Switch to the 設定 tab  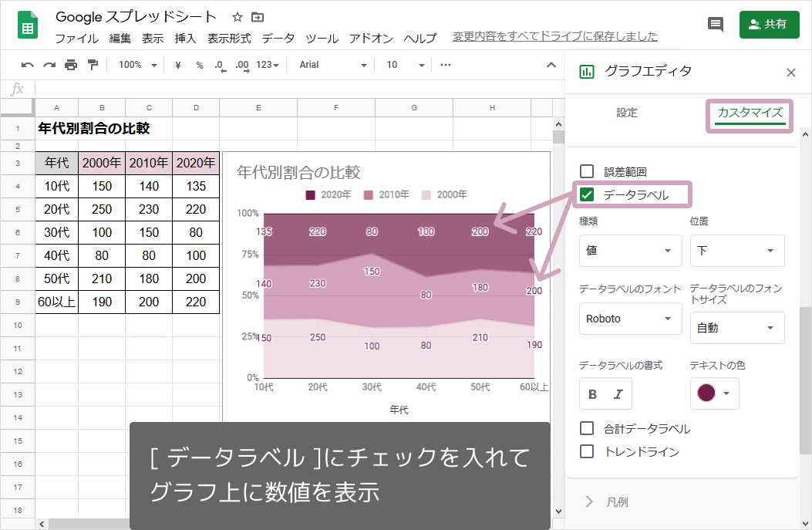(627, 112)
